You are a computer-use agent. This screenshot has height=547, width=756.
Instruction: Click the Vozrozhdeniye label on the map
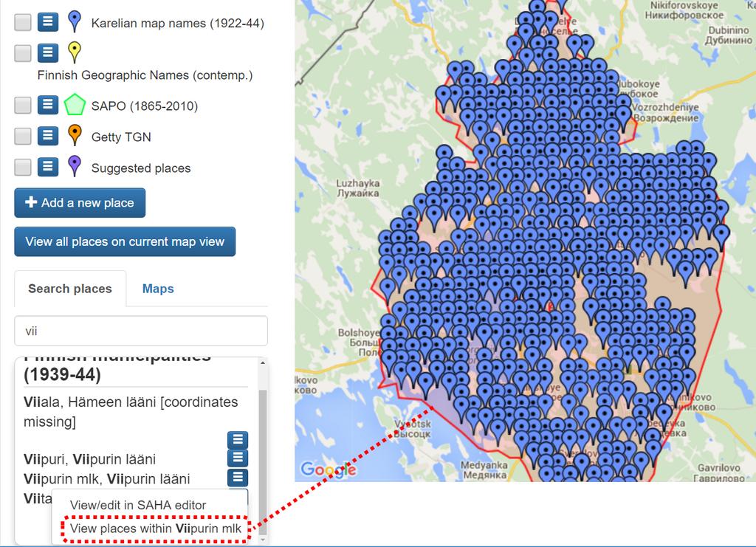665,112
